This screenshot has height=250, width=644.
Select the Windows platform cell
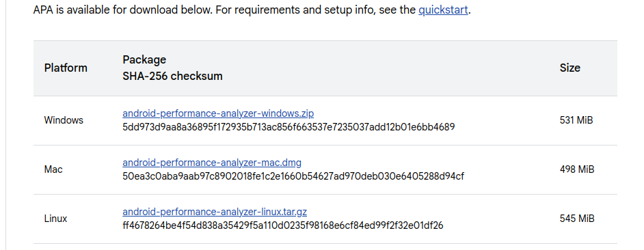[x=64, y=120]
